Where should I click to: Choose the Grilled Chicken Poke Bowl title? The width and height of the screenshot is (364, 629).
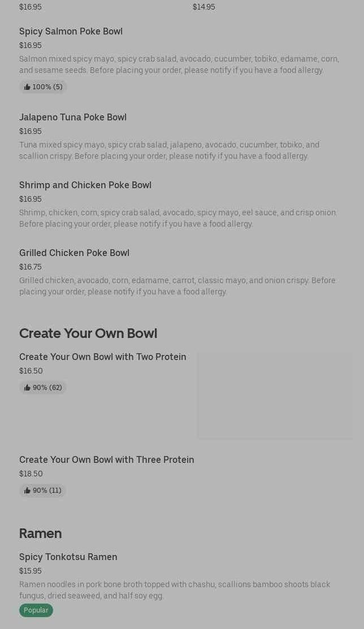coord(74,253)
